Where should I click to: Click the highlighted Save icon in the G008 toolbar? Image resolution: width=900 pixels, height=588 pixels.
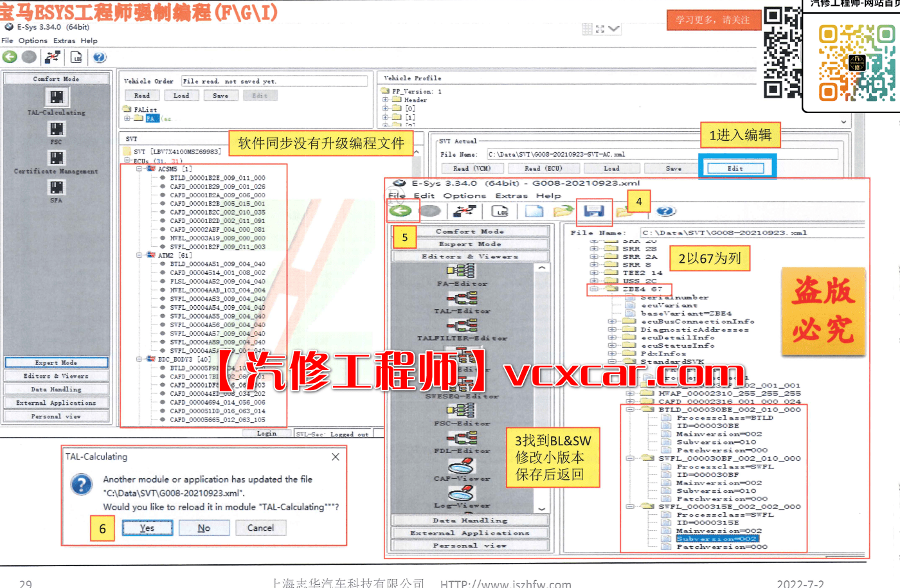pyautogui.click(x=593, y=211)
